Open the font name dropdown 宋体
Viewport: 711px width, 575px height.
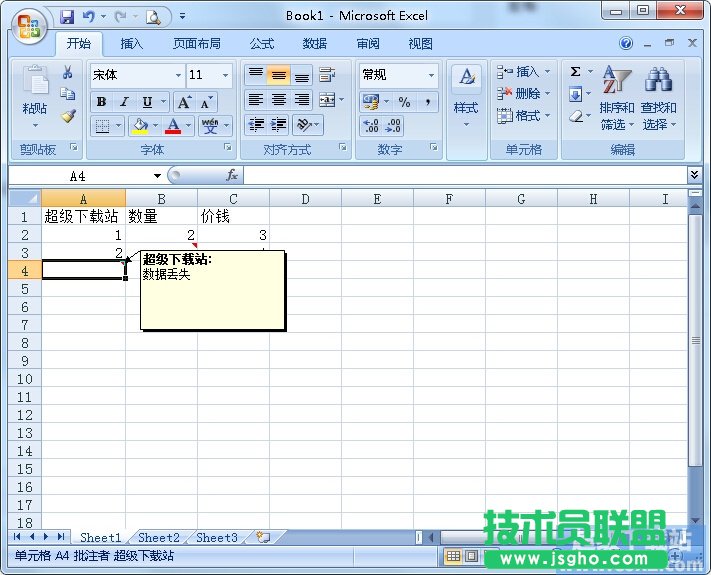(x=178, y=75)
